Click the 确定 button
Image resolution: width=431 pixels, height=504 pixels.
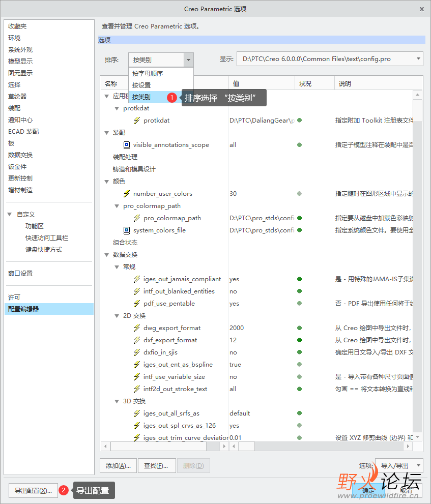[x=368, y=490]
